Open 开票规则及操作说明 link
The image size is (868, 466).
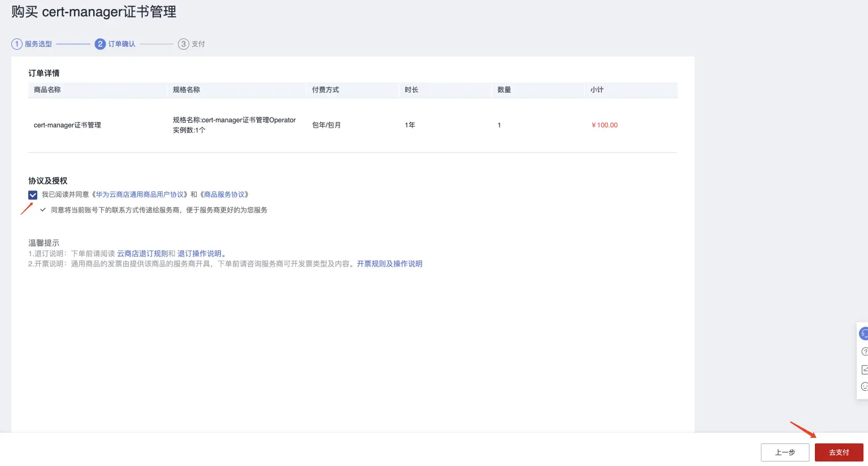(389, 264)
